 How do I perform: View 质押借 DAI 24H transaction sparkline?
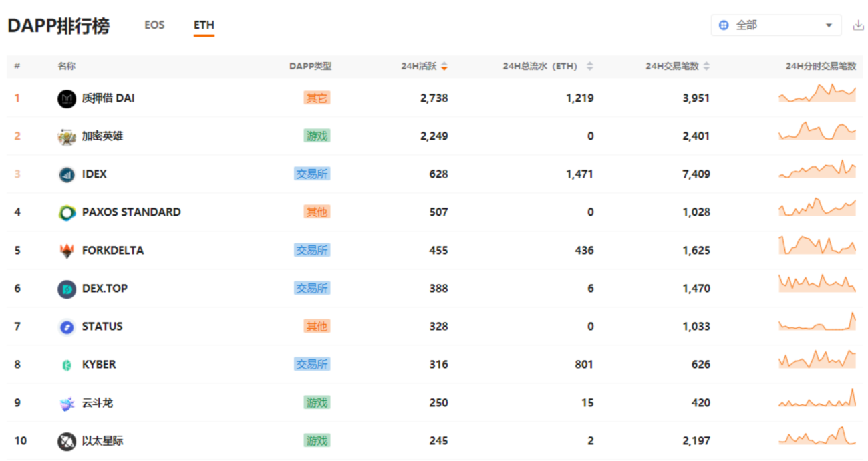coord(817,93)
